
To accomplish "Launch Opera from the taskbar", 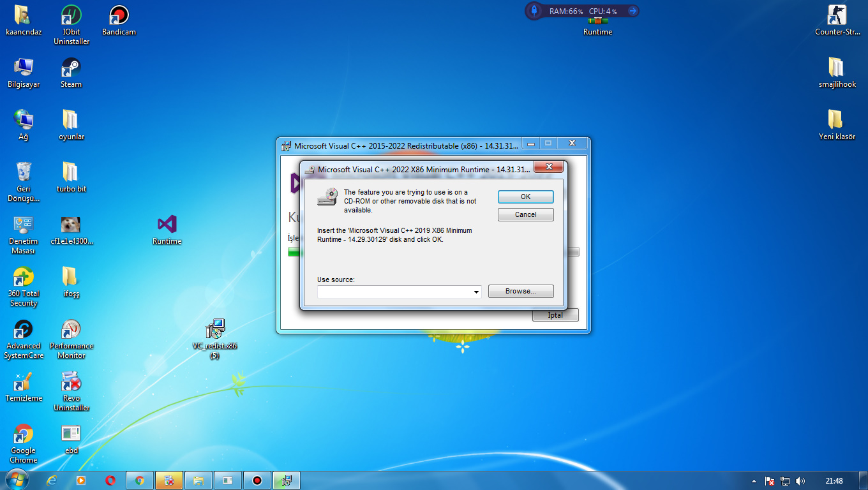I will coord(110,480).
